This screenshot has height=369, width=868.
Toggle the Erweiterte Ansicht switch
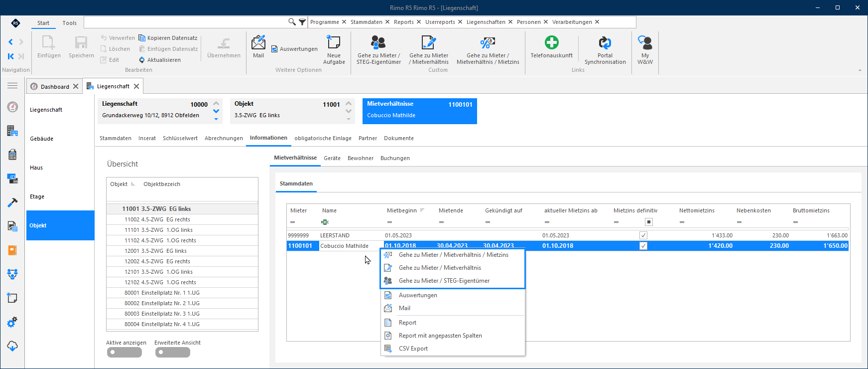tap(172, 352)
